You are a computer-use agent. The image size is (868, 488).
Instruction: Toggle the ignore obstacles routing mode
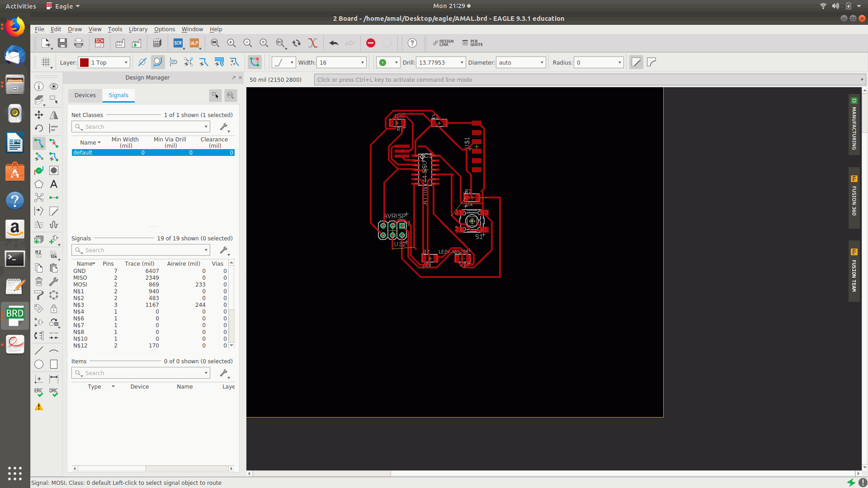pyautogui.click(x=142, y=62)
